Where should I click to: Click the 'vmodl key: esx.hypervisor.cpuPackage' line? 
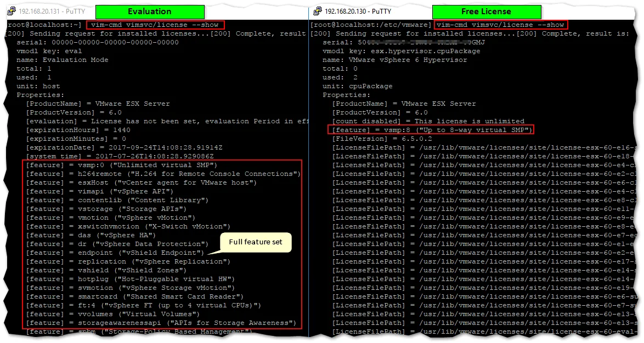[x=402, y=51]
